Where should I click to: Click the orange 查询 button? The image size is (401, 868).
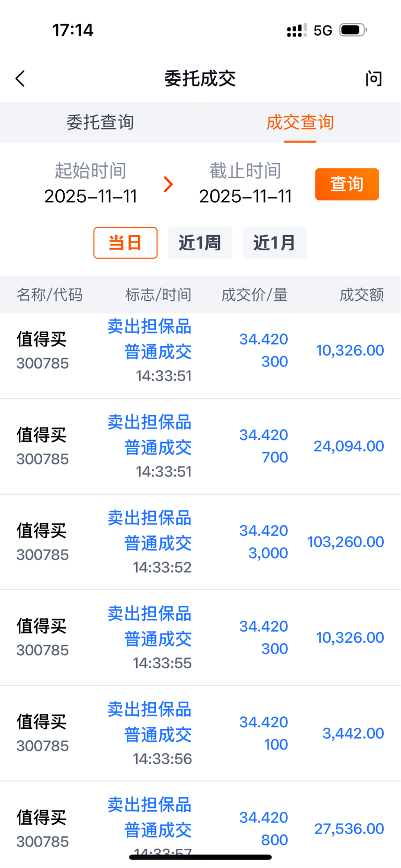pos(347,184)
